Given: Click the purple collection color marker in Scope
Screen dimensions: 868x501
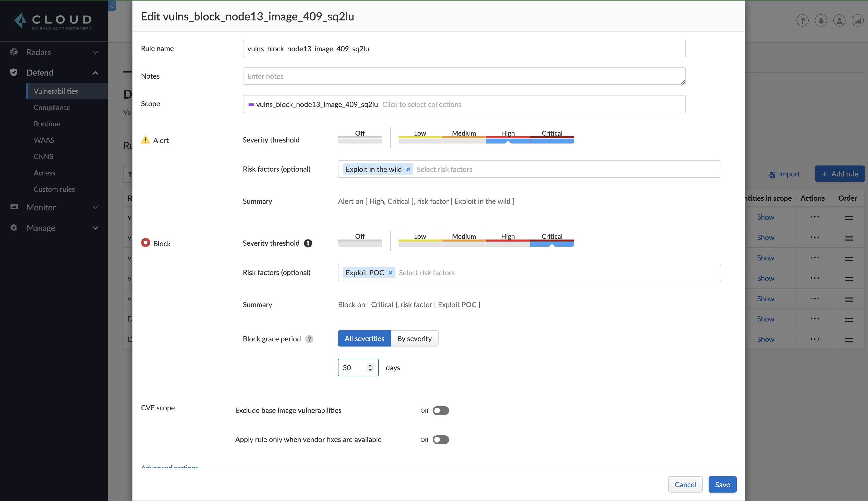Looking at the screenshot, I should [x=251, y=105].
